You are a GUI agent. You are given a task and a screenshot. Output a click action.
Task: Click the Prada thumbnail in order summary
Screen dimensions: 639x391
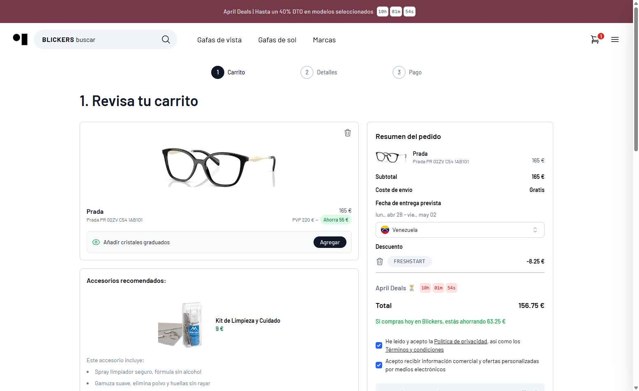[390, 157]
